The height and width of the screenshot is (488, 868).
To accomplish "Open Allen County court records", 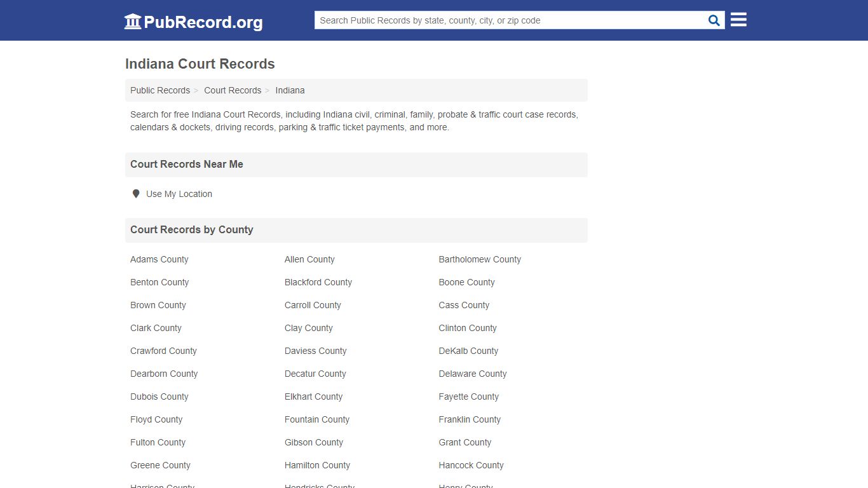I will click(309, 259).
